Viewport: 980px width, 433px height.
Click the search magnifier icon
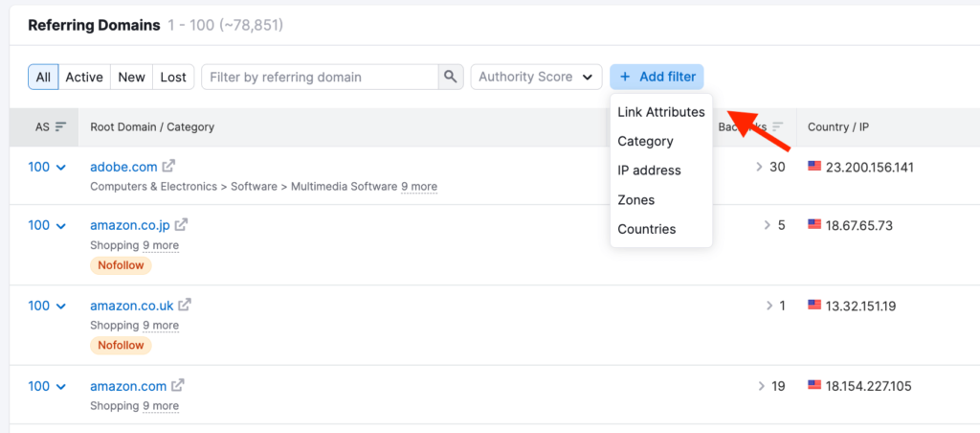pos(450,77)
